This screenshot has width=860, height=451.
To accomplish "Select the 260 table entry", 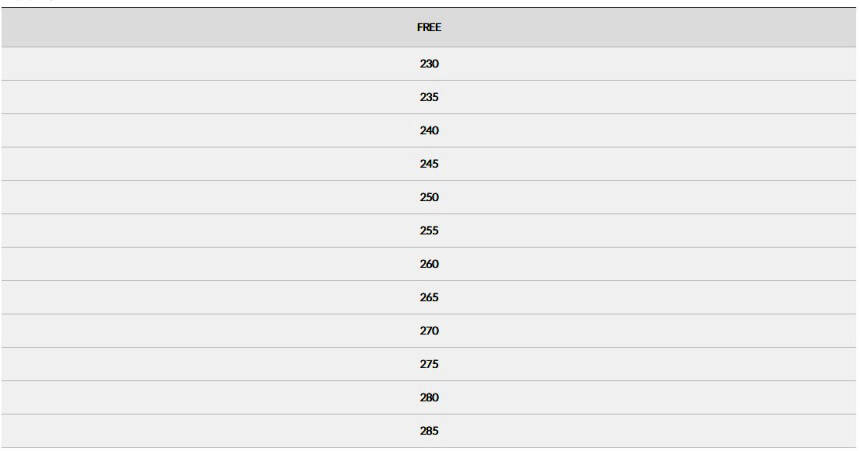I will 429,264.
